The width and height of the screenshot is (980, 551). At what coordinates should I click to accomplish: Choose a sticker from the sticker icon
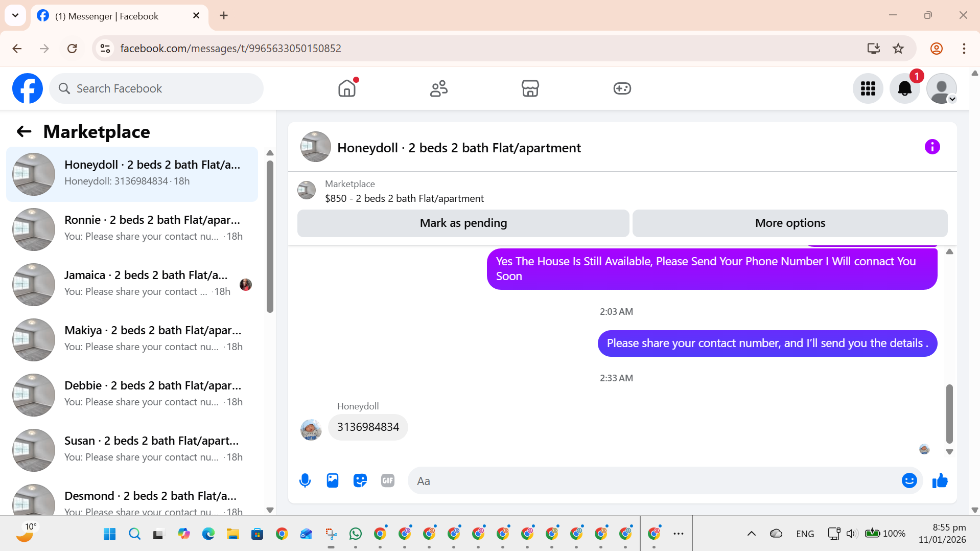pos(360,480)
